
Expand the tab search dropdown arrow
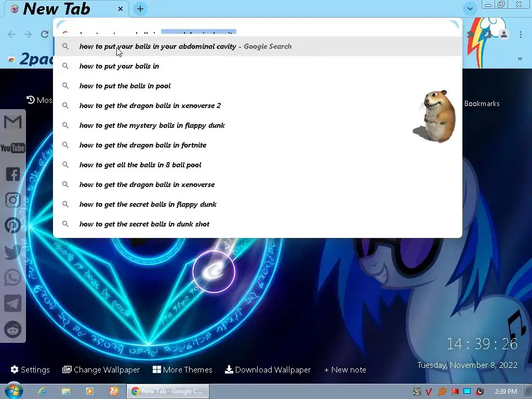coord(470,8)
